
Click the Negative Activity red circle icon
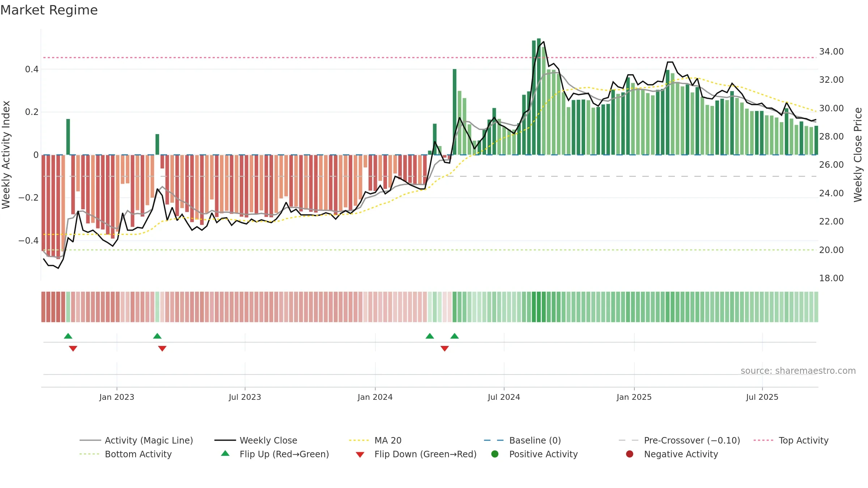click(630, 454)
